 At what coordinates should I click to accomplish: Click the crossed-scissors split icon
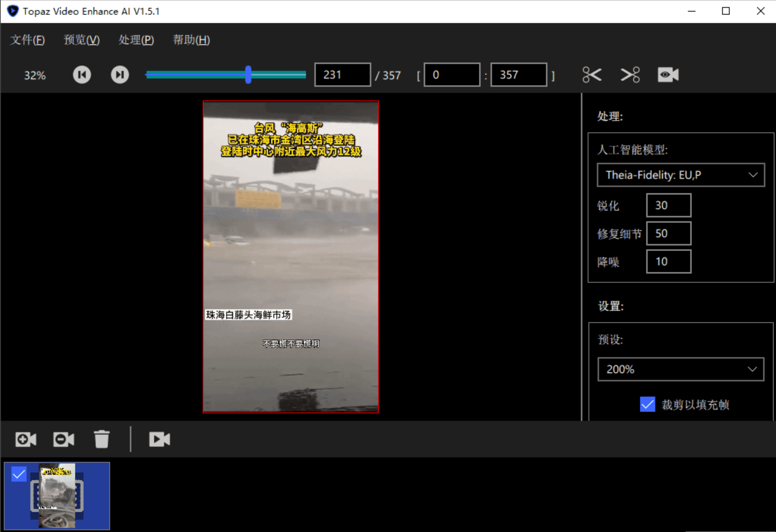click(630, 75)
